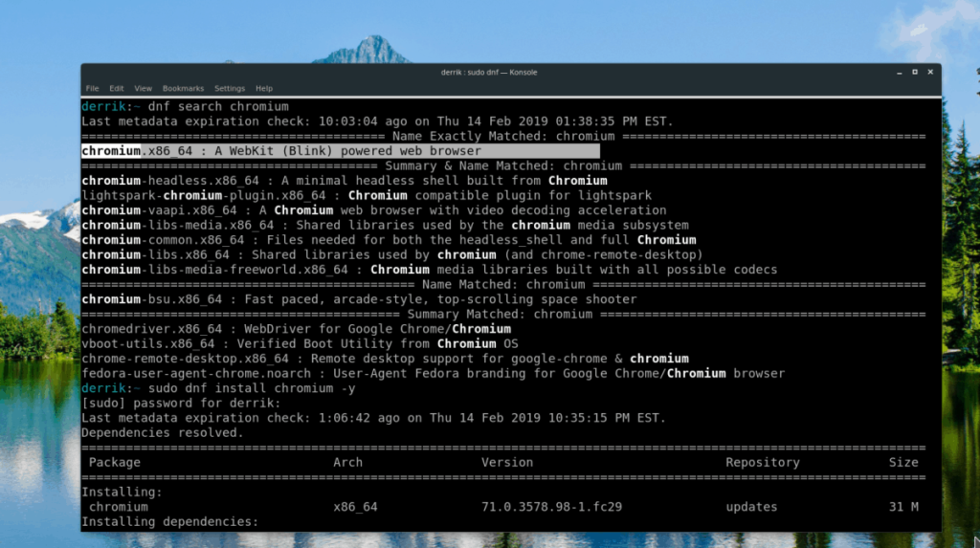Click the 'sudo dnf install chromium -y' command
Image resolution: width=980 pixels, height=548 pixels.
[252, 388]
